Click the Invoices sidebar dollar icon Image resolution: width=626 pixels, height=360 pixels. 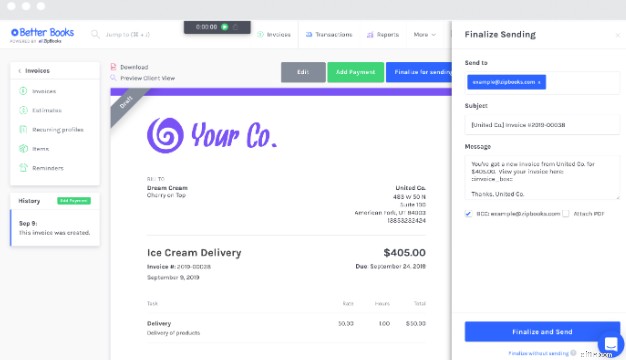click(23, 91)
